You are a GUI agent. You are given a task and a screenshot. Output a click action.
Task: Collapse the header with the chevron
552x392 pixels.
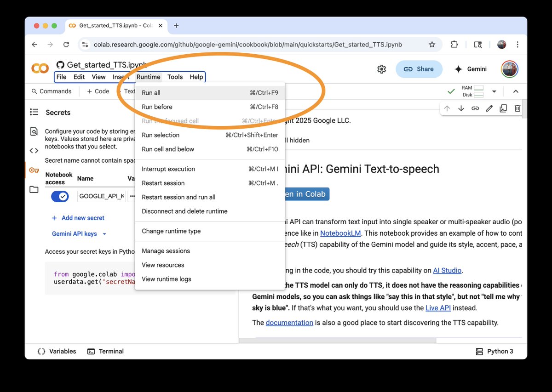(x=516, y=91)
